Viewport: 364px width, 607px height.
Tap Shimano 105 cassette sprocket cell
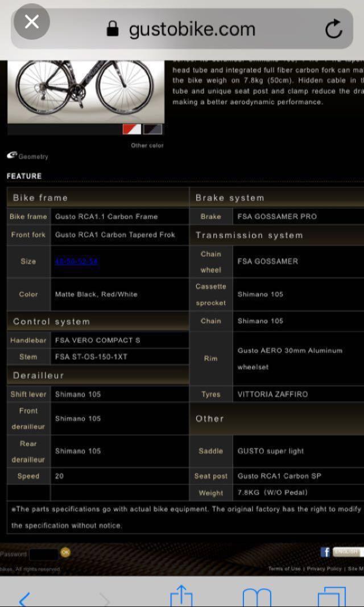(298, 294)
